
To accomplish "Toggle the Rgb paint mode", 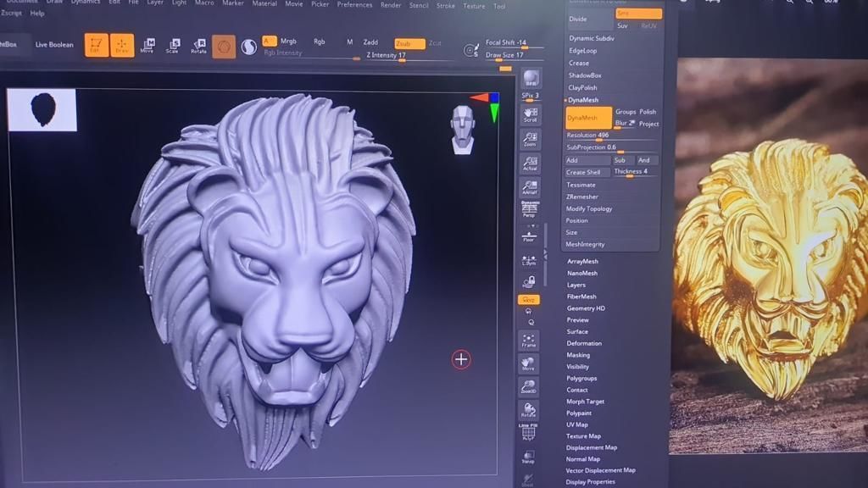I will (x=320, y=42).
